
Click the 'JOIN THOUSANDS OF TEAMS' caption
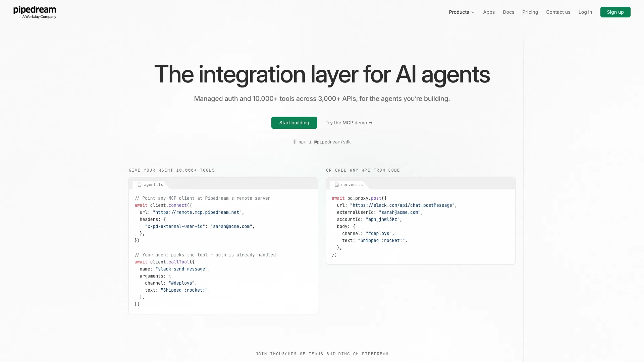pyautogui.click(x=322, y=354)
